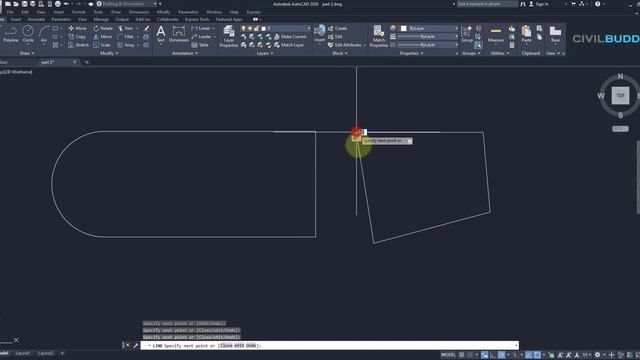
Task: Click the Linear dimension tool
Action: (201, 28)
